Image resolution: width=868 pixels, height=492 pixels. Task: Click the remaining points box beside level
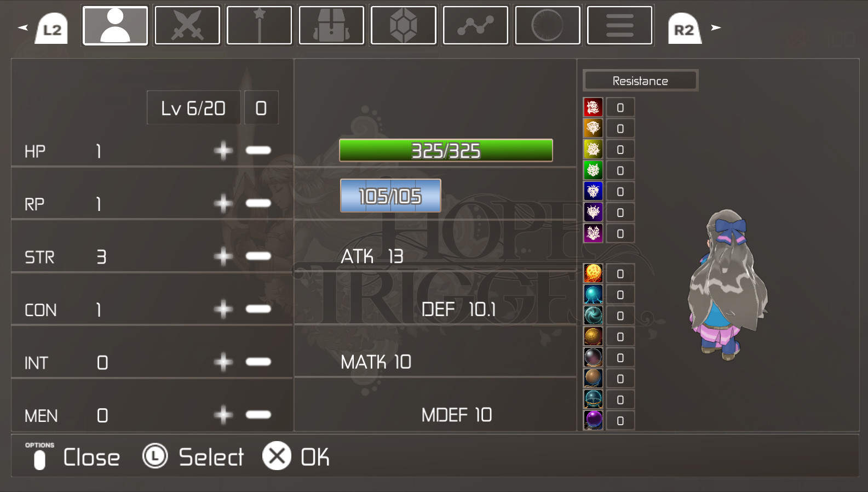click(261, 107)
